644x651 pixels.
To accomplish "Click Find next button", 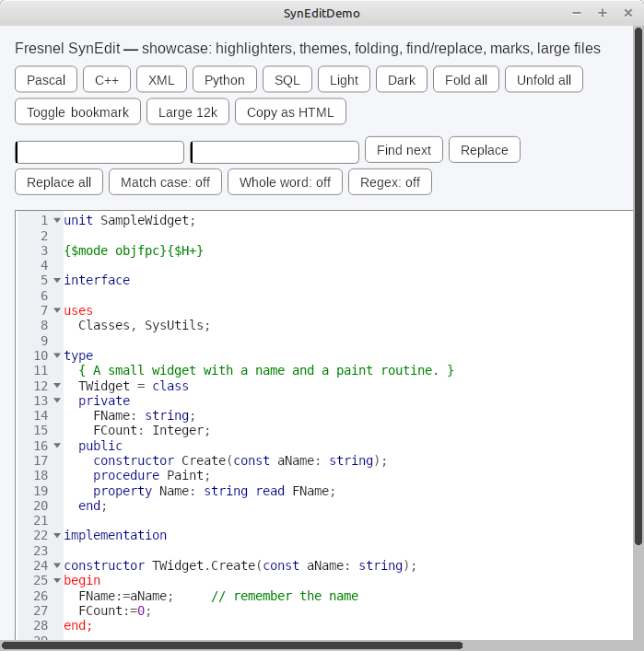I will pyautogui.click(x=404, y=149).
